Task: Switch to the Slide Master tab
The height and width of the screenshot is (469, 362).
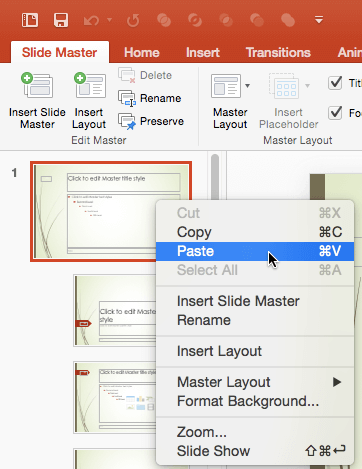Action: click(x=60, y=52)
